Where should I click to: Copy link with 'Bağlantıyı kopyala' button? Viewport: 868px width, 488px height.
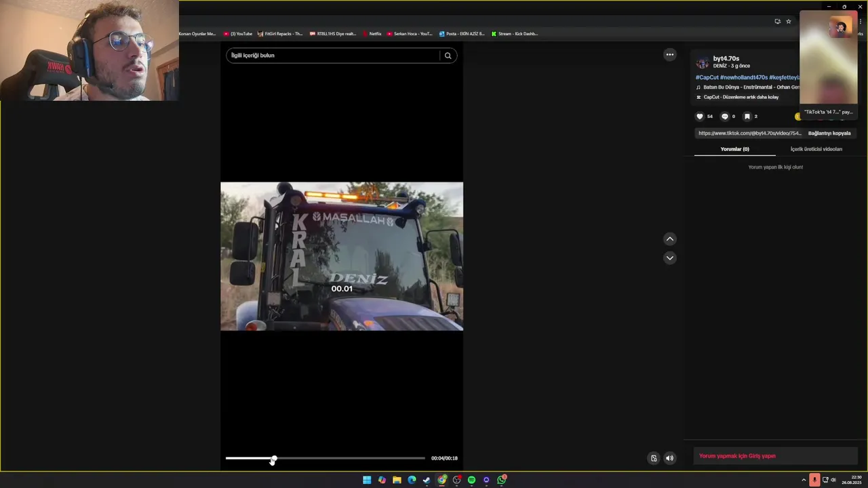tap(829, 134)
